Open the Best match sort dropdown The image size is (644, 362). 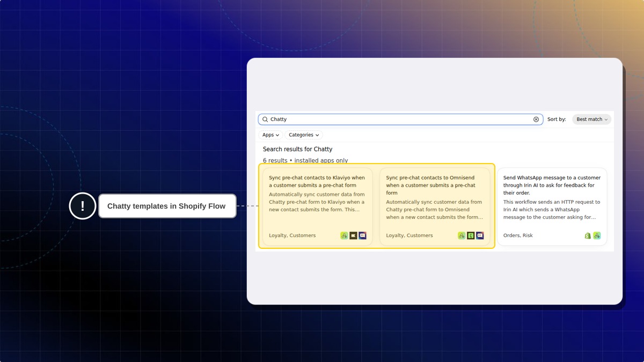pyautogui.click(x=591, y=120)
